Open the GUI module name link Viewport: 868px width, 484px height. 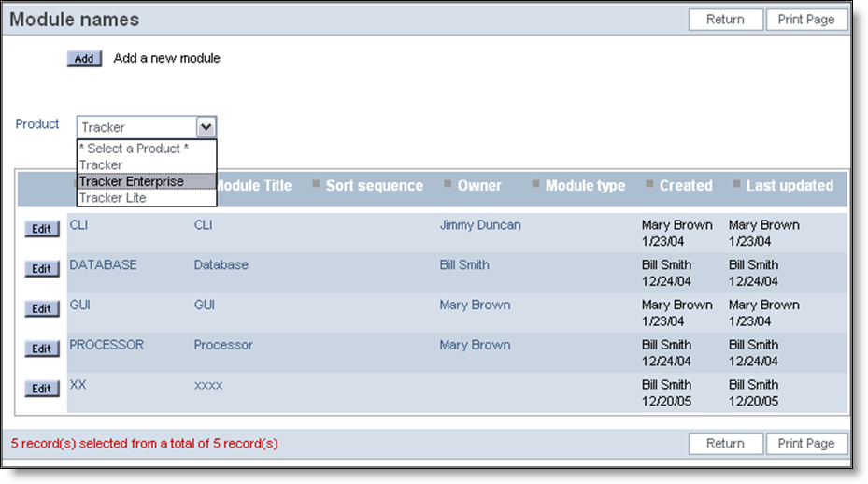point(79,305)
